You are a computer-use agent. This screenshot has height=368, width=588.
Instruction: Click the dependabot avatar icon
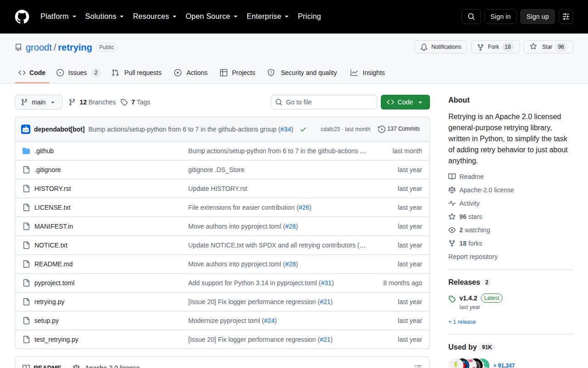pos(26,129)
